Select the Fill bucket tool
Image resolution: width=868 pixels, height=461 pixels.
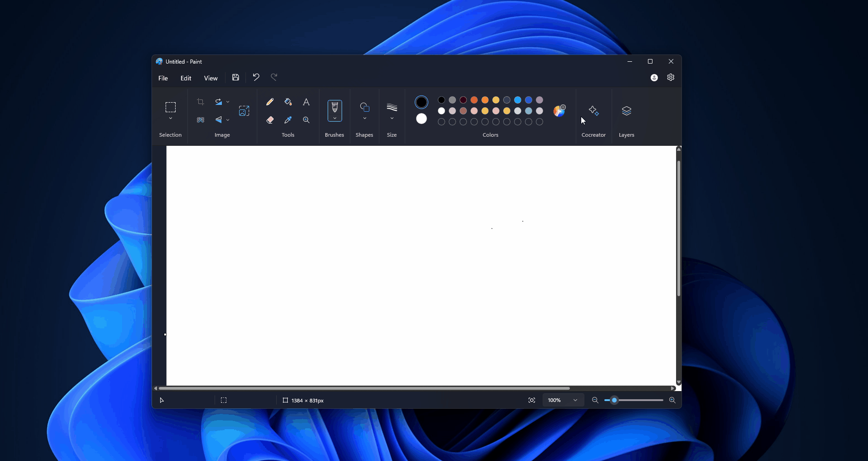(x=288, y=102)
